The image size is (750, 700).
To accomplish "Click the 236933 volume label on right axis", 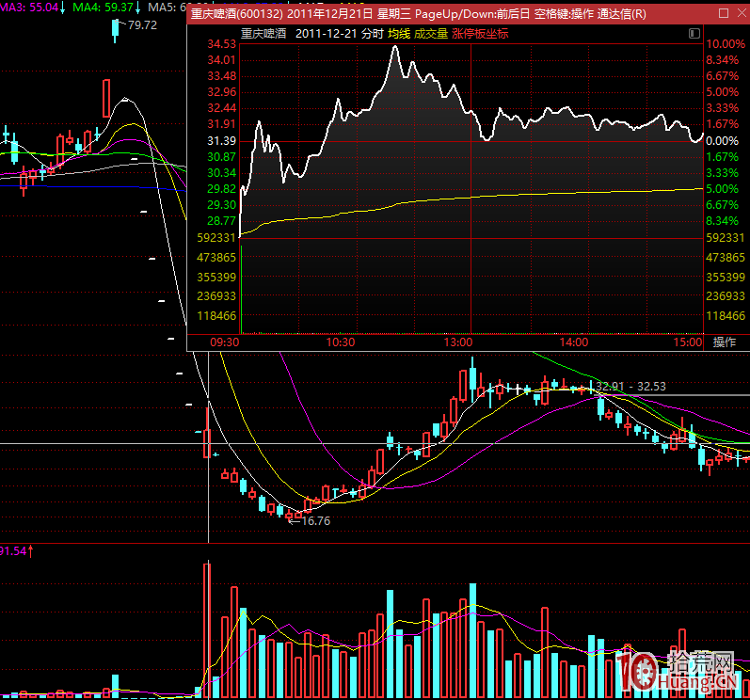I will pyautogui.click(x=726, y=296).
